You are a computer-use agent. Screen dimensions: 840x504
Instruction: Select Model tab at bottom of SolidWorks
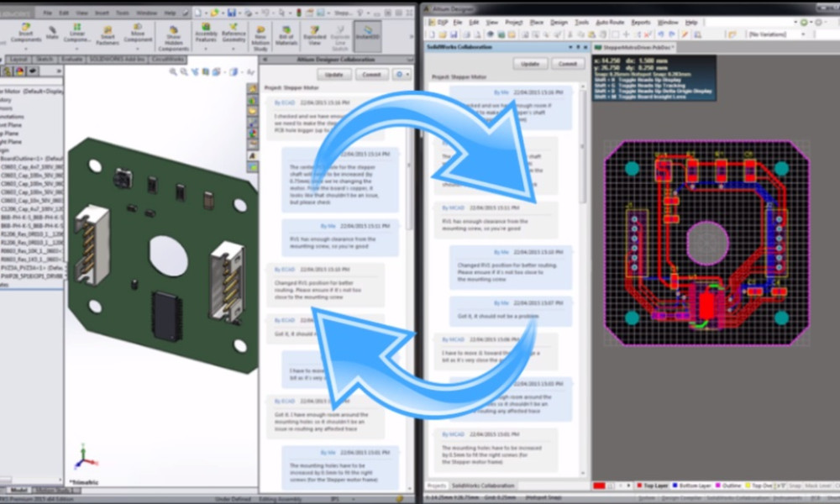[x=18, y=490]
